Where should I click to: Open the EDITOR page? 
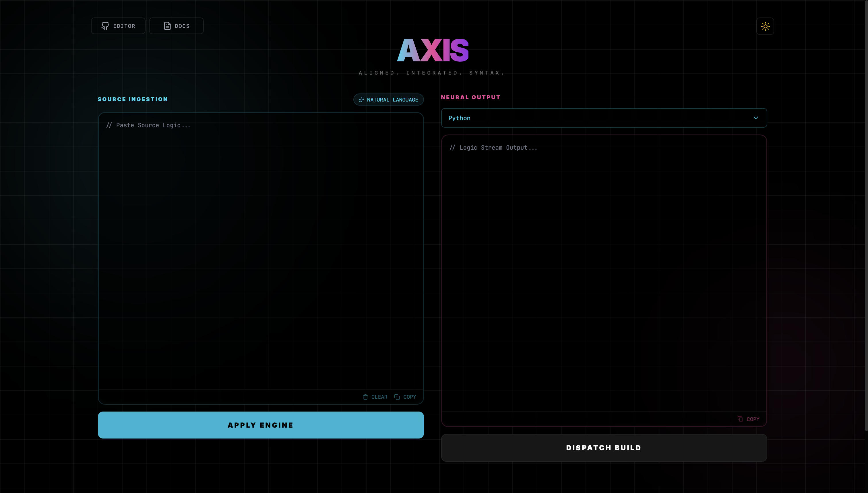tap(118, 26)
